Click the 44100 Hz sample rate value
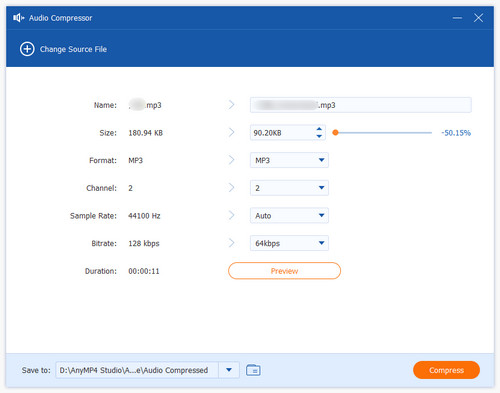Viewport: 500px width, 393px height. tap(144, 216)
